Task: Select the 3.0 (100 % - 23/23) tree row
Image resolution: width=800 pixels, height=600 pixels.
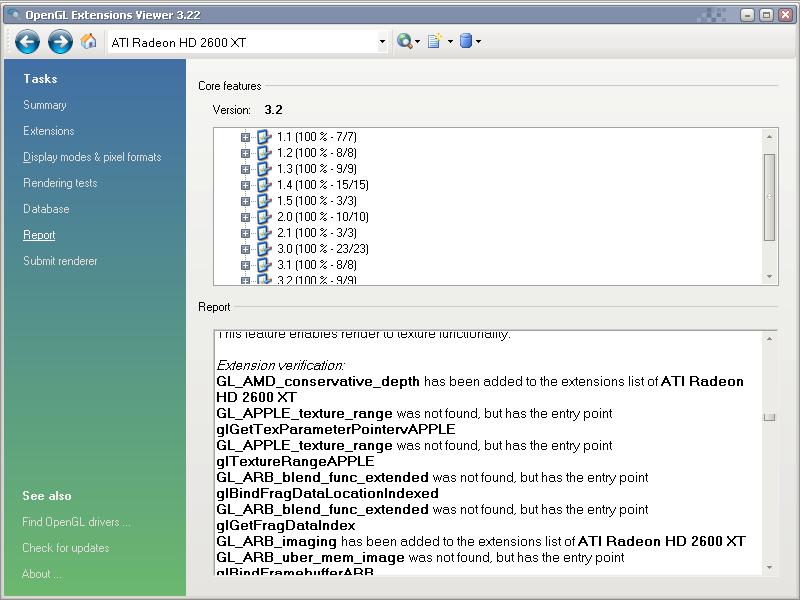Action: [322, 249]
